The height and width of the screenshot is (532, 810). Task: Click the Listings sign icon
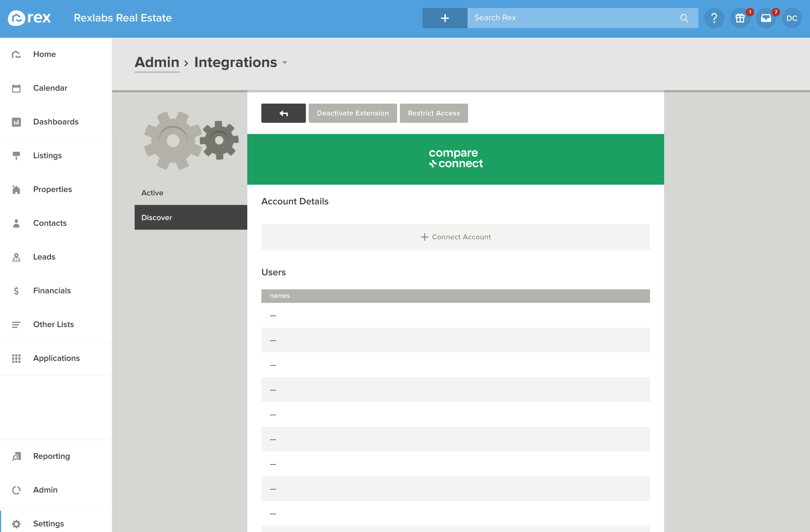tap(16, 156)
